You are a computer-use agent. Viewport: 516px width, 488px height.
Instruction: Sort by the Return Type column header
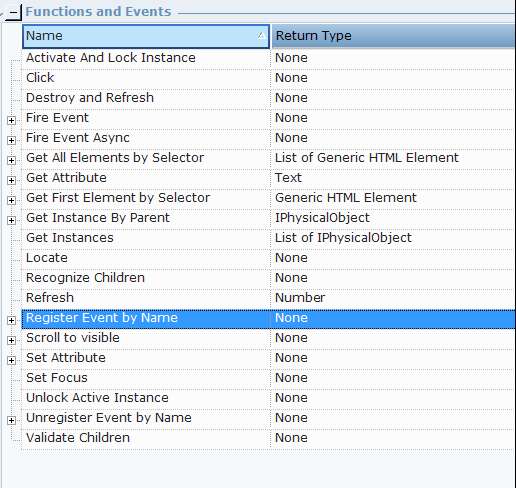click(393, 36)
